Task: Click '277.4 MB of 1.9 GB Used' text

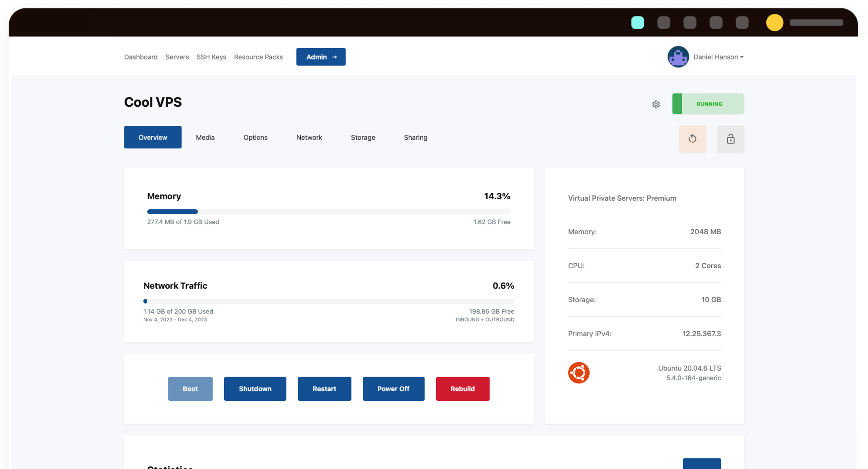Action: [183, 222]
